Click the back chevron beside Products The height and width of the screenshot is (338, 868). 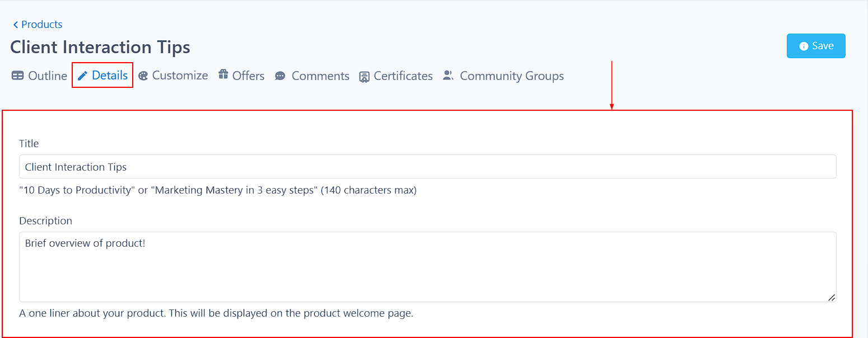16,25
